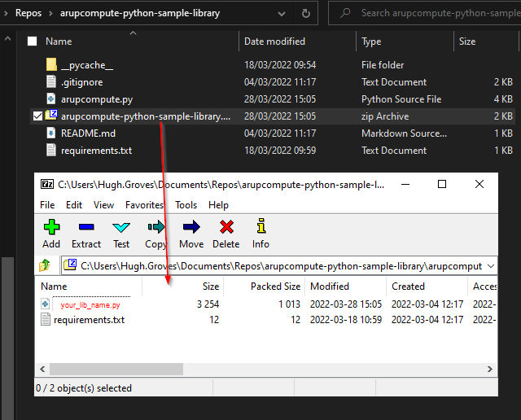Select requirements.txt name in Explorer list

(x=96, y=151)
